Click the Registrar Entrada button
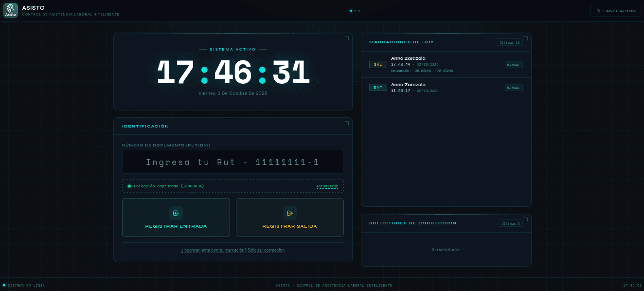 coord(176,218)
